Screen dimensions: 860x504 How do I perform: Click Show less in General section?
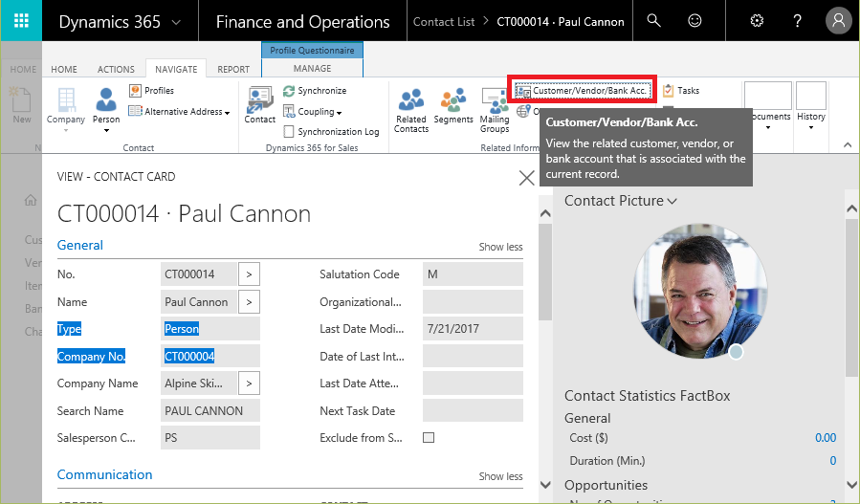click(x=500, y=247)
